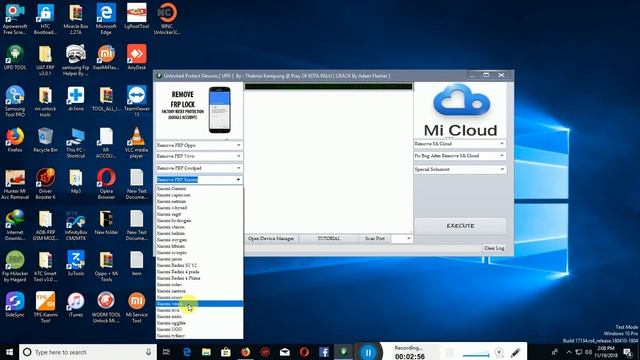Screen dimensions: 640x360
Task: Open File Explorer from the taskbar
Action: tap(206, 352)
